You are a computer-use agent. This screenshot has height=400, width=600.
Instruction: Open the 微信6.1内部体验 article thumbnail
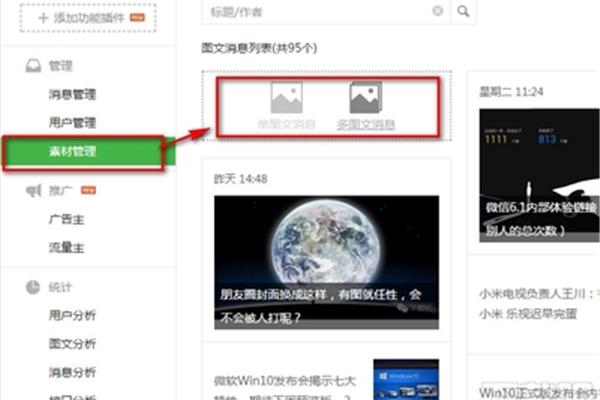[x=540, y=175]
